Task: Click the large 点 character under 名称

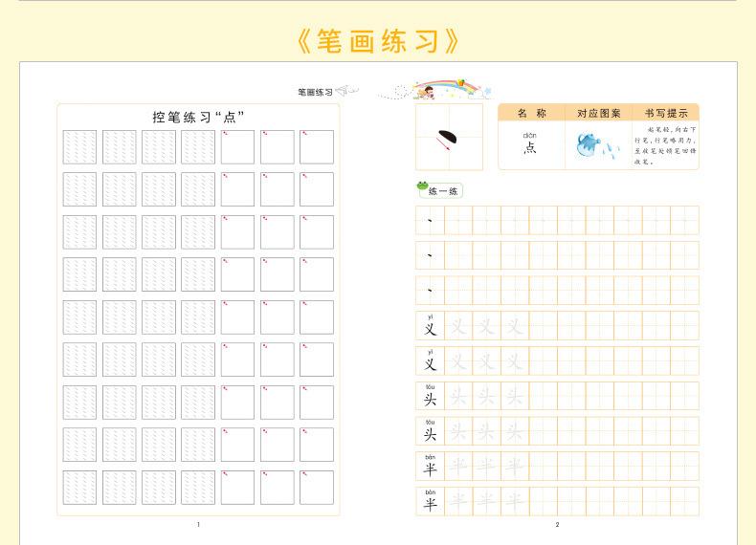Action: click(530, 148)
